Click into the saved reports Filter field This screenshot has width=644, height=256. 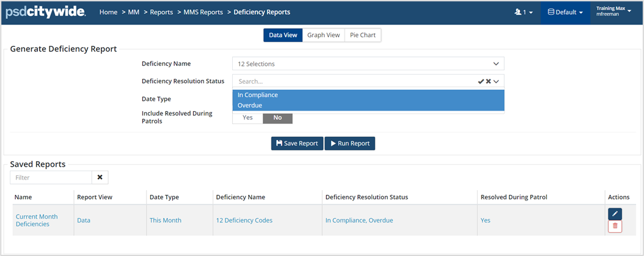[x=51, y=177]
